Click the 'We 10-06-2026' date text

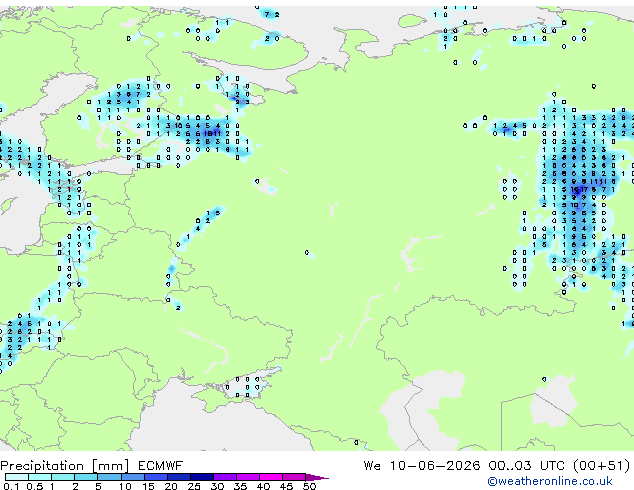422,466
